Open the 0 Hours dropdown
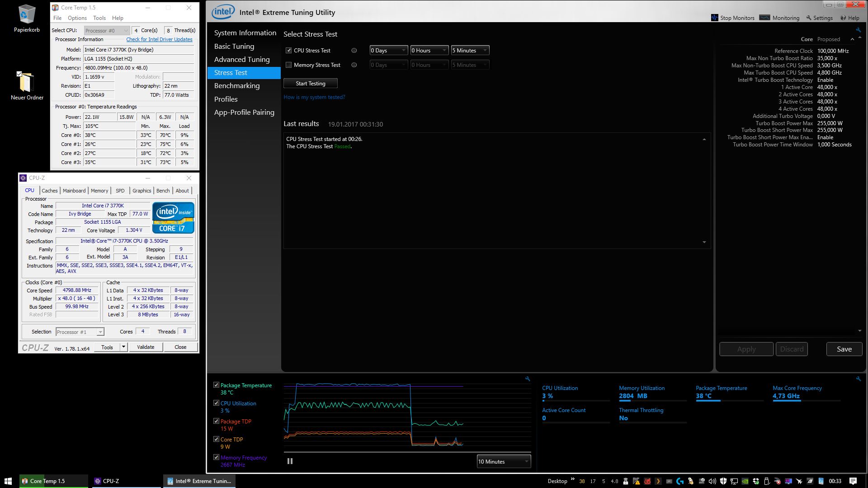This screenshot has height=488, width=868. [429, 51]
